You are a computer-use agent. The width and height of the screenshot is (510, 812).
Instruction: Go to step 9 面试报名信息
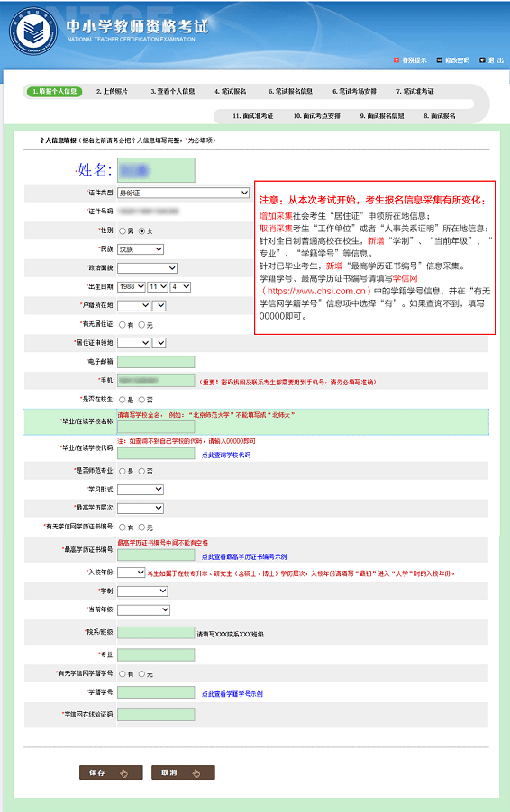coord(382,116)
